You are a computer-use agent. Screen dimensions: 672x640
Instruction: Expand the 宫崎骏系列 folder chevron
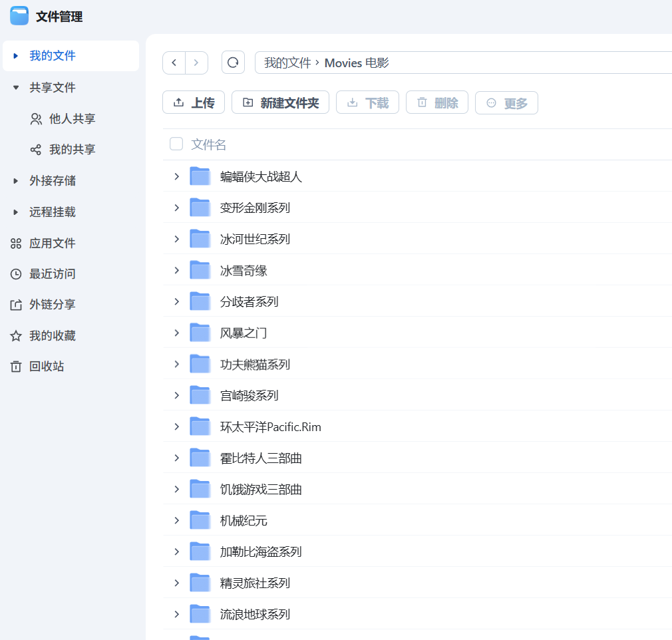pyautogui.click(x=177, y=395)
